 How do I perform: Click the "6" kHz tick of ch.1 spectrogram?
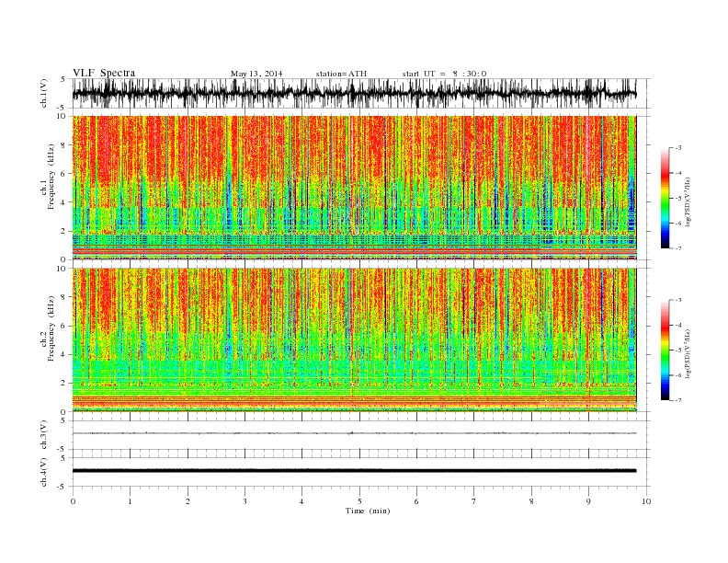(64, 174)
